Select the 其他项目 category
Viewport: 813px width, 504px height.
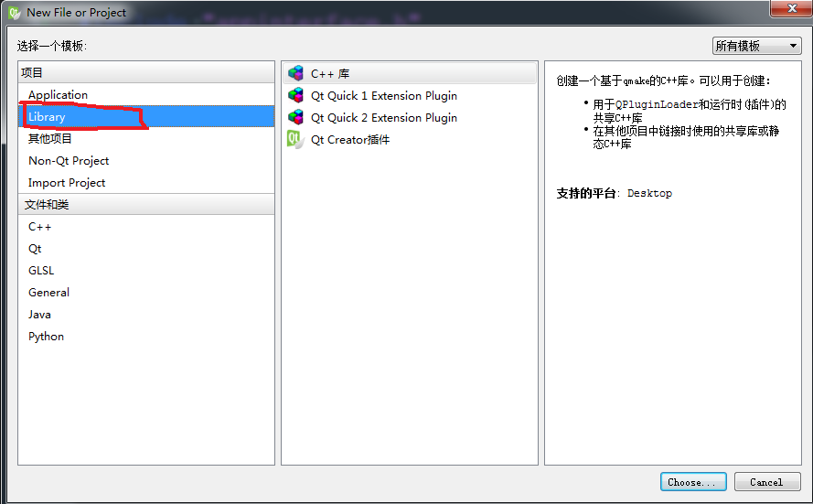tap(146, 138)
